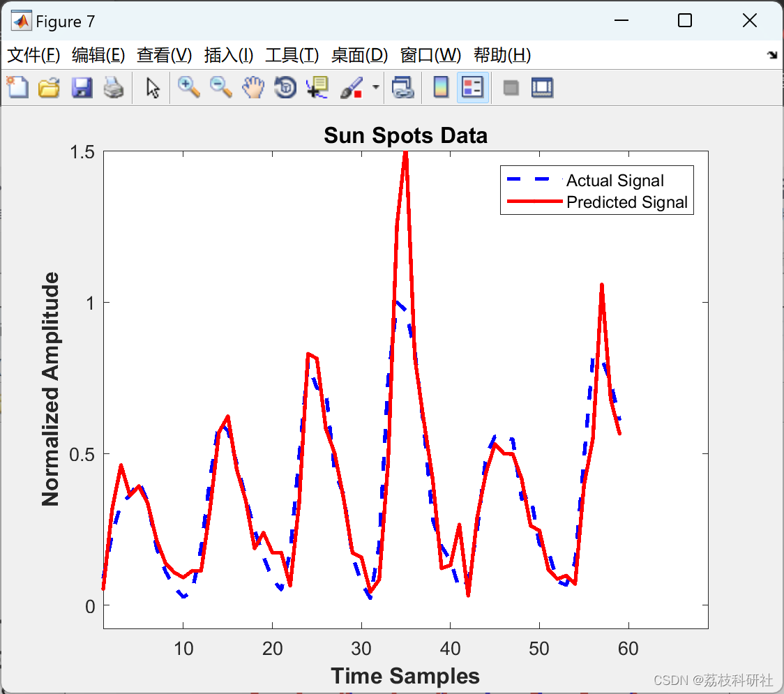Image resolution: width=784 pixels, height=694 pixels.
Task: Save the figure using the floppy disk icon
Action: coord(82,87)
